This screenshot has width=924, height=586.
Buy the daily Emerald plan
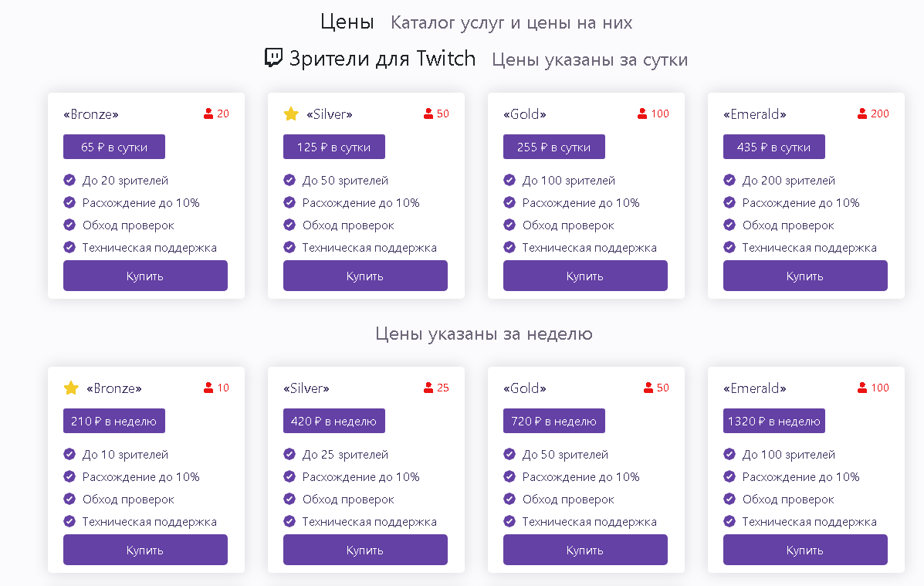[x=805, y=276]
